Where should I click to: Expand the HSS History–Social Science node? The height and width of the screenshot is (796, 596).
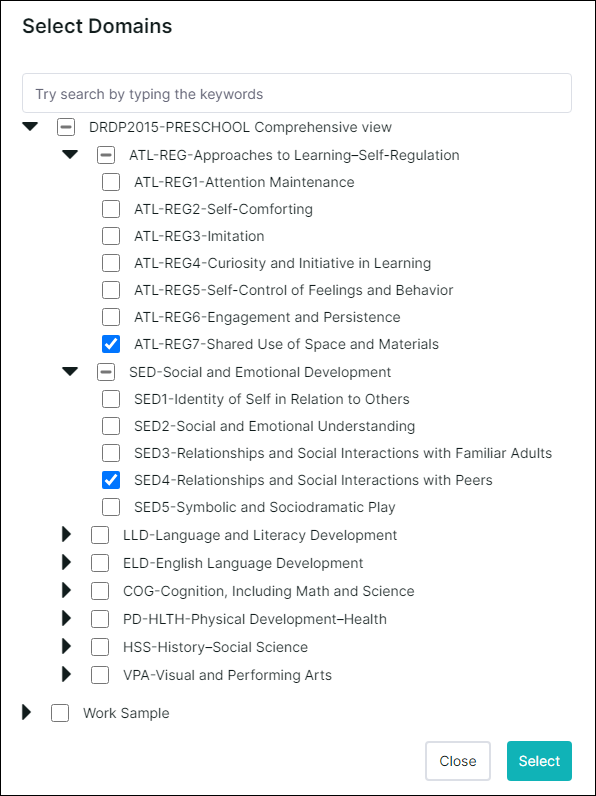67,646
